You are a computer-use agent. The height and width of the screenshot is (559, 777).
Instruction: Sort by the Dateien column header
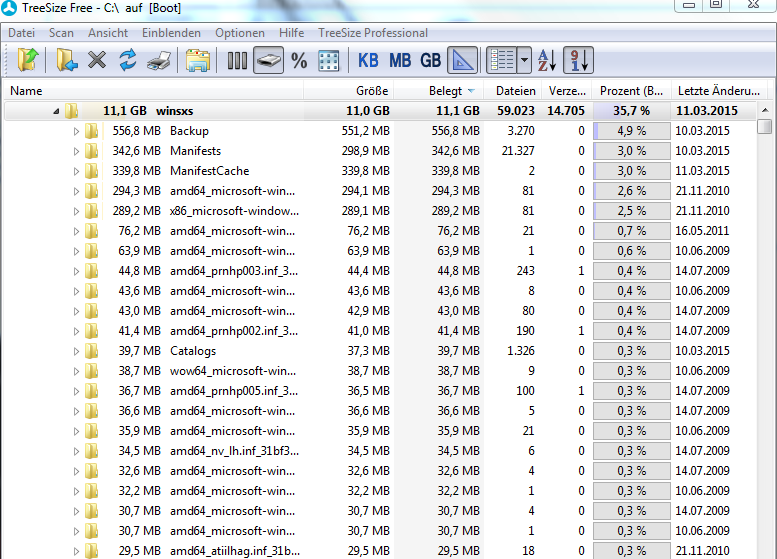tap(513, 91)
